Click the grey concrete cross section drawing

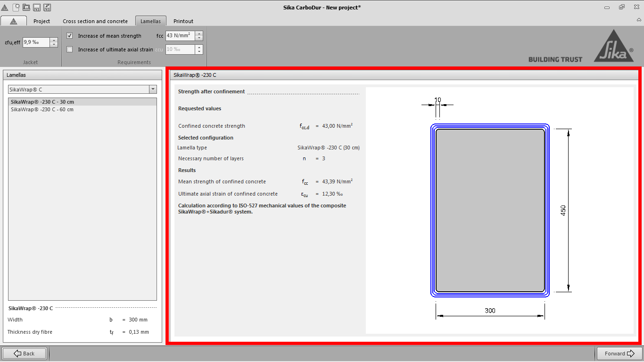tap(490, 210)
